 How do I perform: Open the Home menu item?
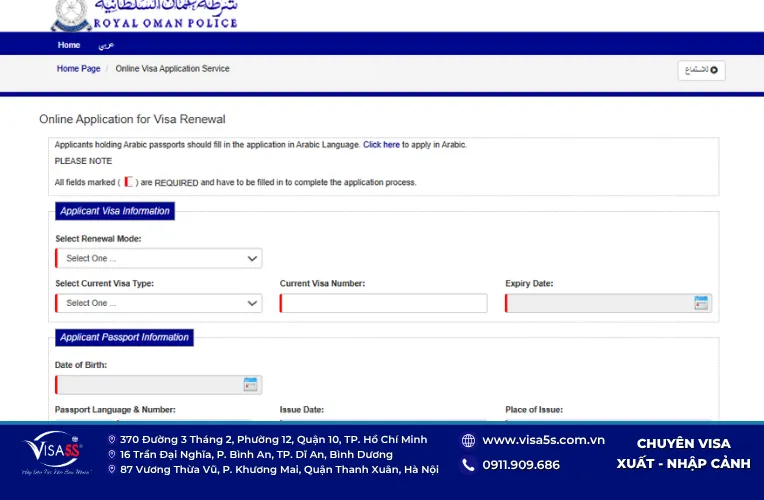(x=69, y=45)
